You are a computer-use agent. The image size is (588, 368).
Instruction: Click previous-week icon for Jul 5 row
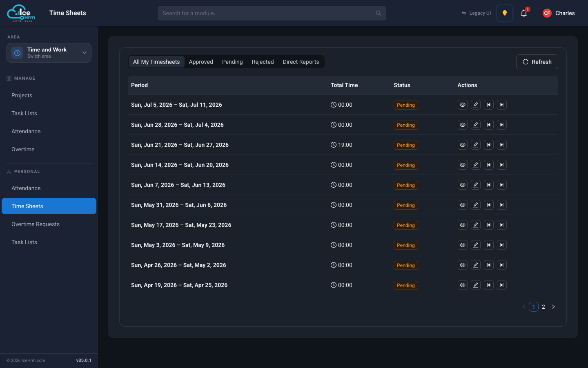489,105
